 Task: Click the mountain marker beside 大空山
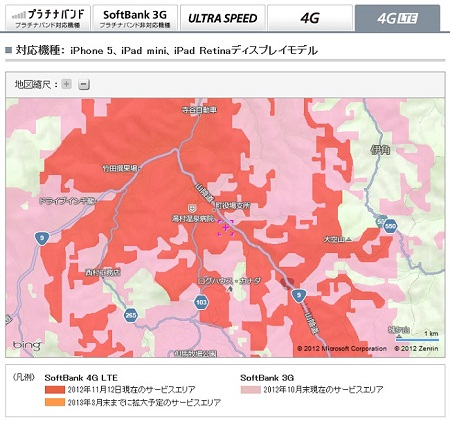point(349,239)
